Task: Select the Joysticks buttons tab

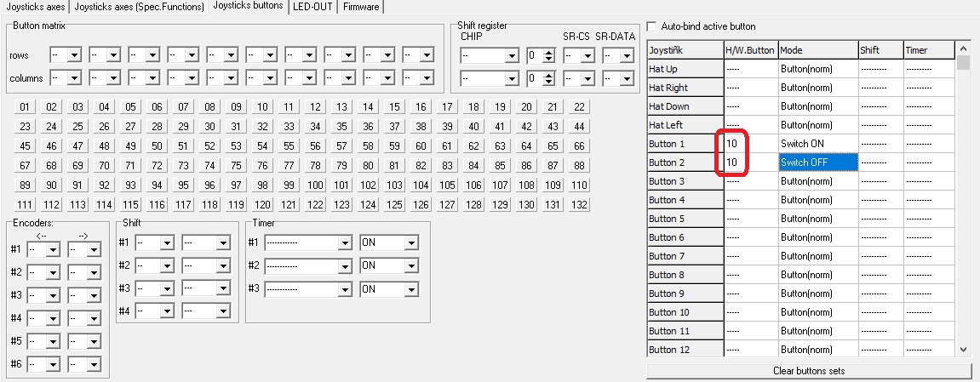Action: (248, 6)
